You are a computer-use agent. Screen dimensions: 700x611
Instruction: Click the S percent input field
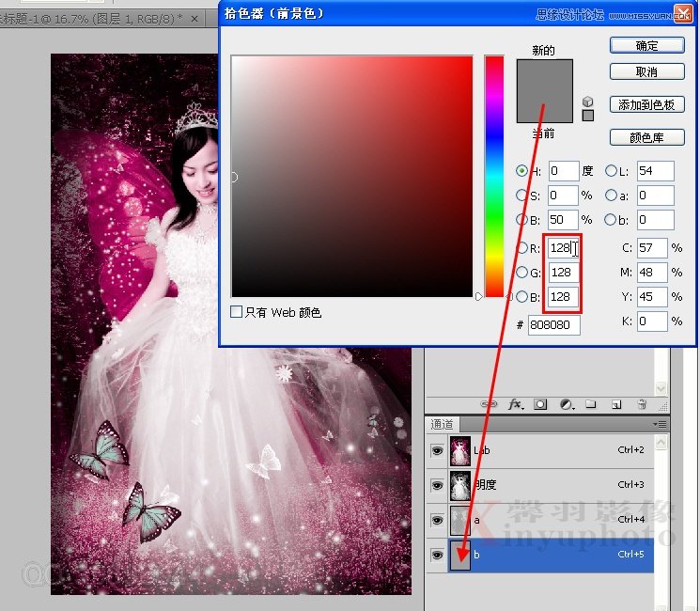coord(564,196)
